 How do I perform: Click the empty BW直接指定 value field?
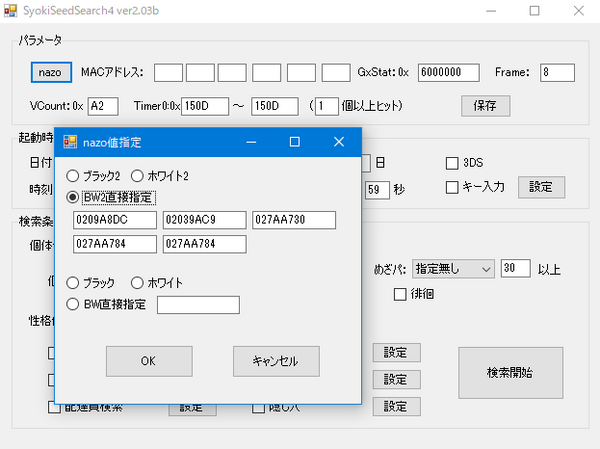click(x=198, y=305)
